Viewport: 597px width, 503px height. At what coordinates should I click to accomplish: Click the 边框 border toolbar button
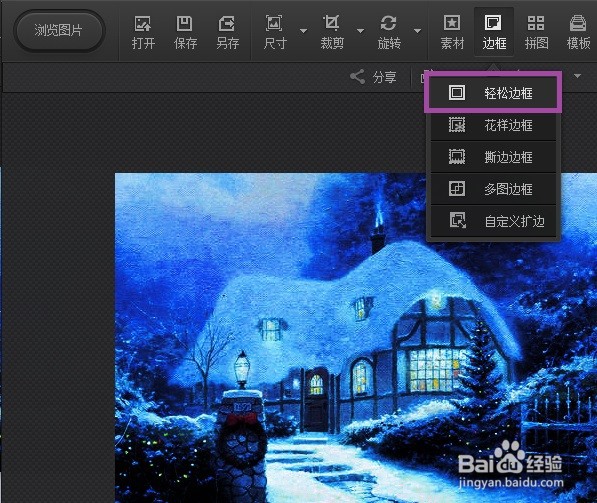point(494,33)
